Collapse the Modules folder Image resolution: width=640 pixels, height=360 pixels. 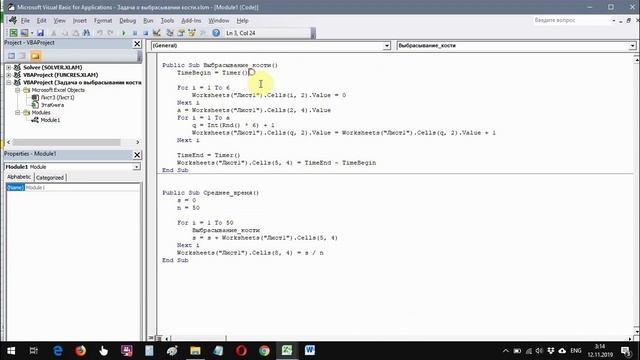(x=18, y=112)
